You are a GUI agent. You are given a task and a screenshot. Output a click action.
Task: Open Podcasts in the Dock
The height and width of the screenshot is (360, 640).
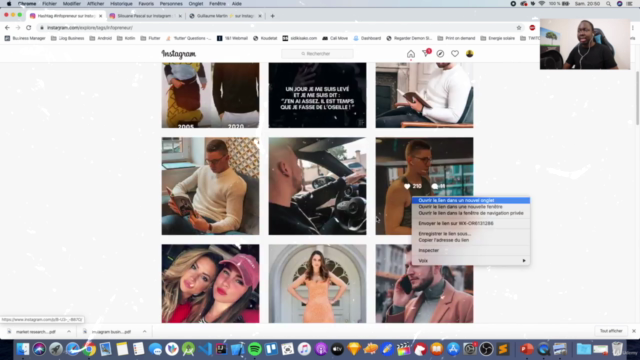pyautogui.click(x=321, y=349)
